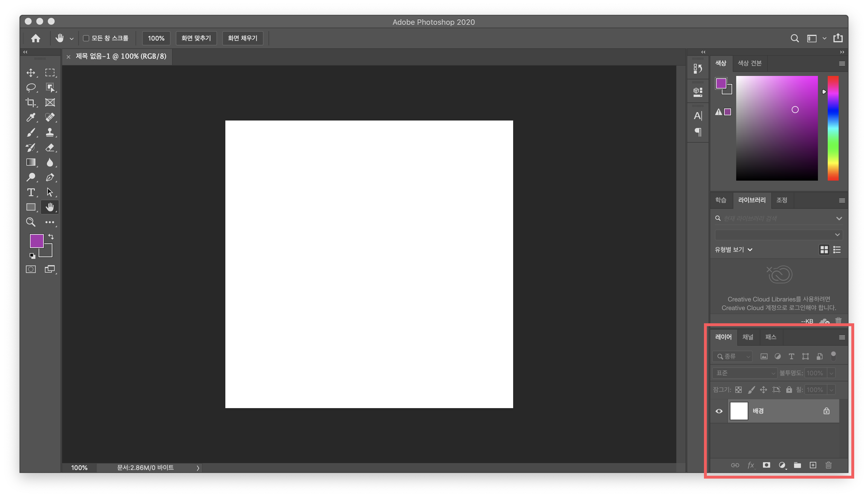Expand the 유형별 보기 dropdown
This screenshot has height=497, width=868.
[x=734, y=250]
